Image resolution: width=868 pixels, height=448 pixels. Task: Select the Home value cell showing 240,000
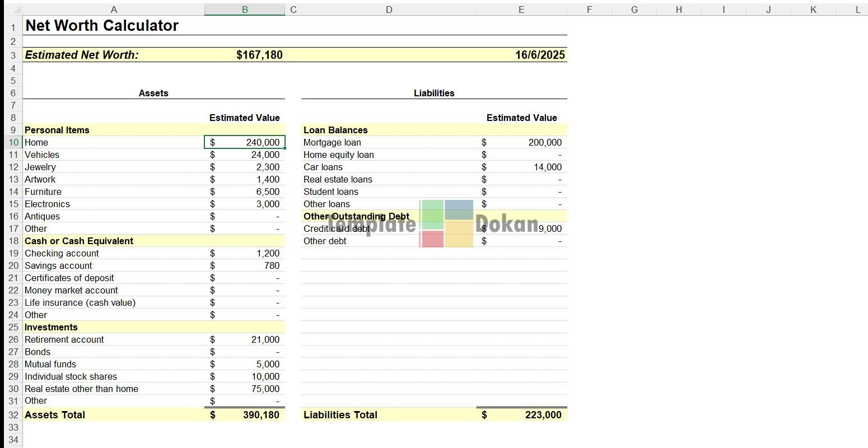[245, 142]
